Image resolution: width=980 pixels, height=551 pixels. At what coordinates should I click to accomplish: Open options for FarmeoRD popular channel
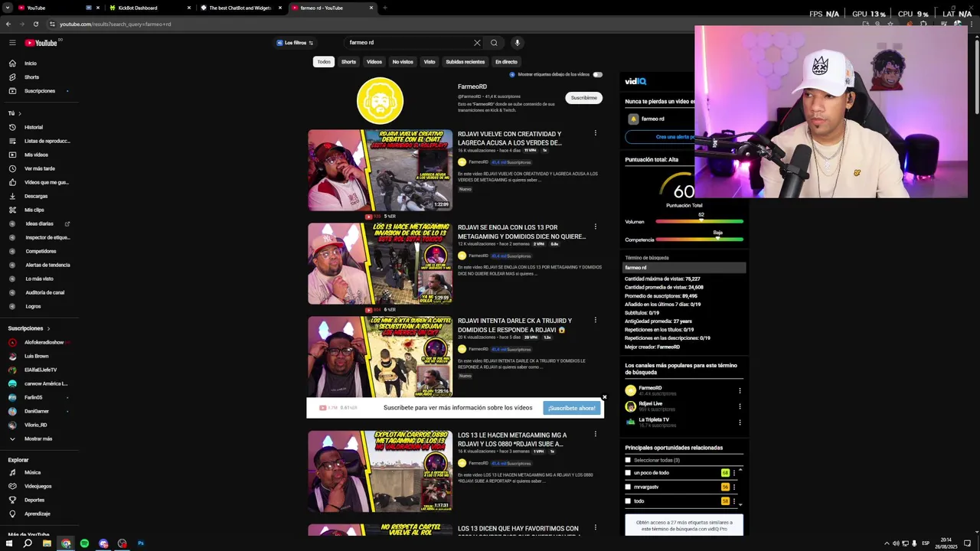pyautogui.click(x=740, y=390)
